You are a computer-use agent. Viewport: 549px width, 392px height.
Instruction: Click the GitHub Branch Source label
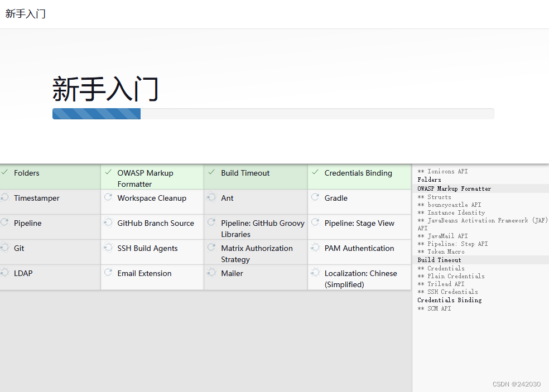click(156, 223)
